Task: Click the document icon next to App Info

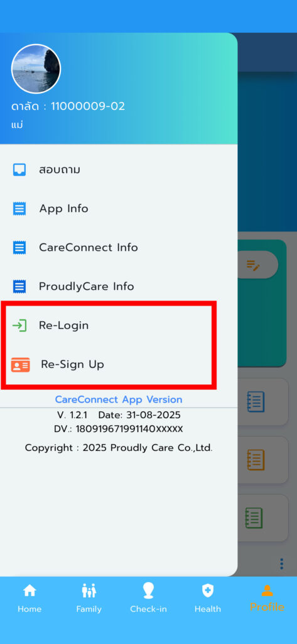Action: point(19,209)
